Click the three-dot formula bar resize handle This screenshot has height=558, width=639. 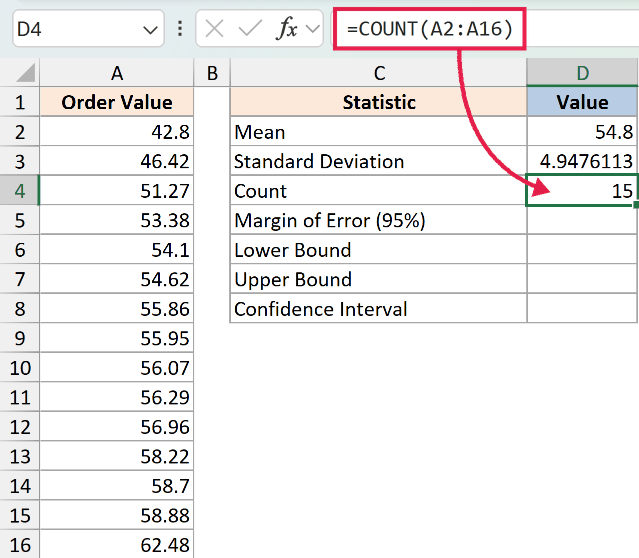180,29
